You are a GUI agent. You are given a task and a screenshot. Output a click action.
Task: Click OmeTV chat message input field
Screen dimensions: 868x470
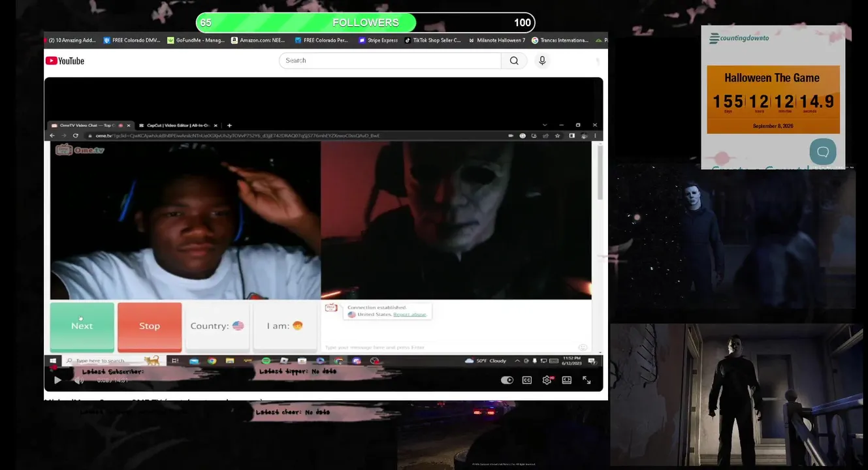coord(451,347)
